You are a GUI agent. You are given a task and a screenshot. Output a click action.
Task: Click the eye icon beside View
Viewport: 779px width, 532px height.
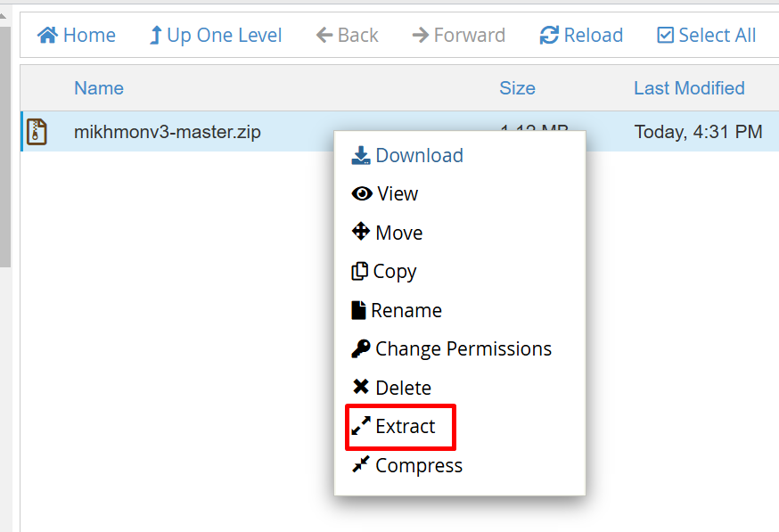(x=362, y=193)
